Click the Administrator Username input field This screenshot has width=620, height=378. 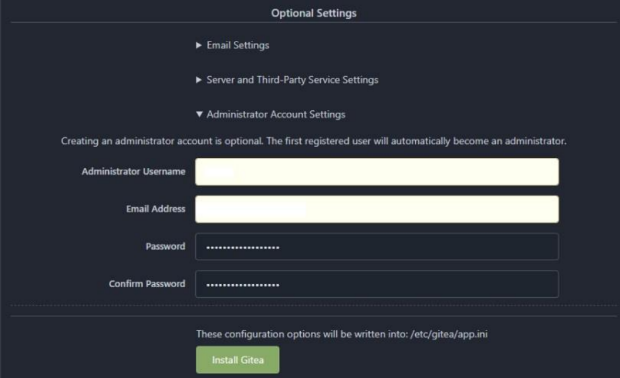click(377, 172)
